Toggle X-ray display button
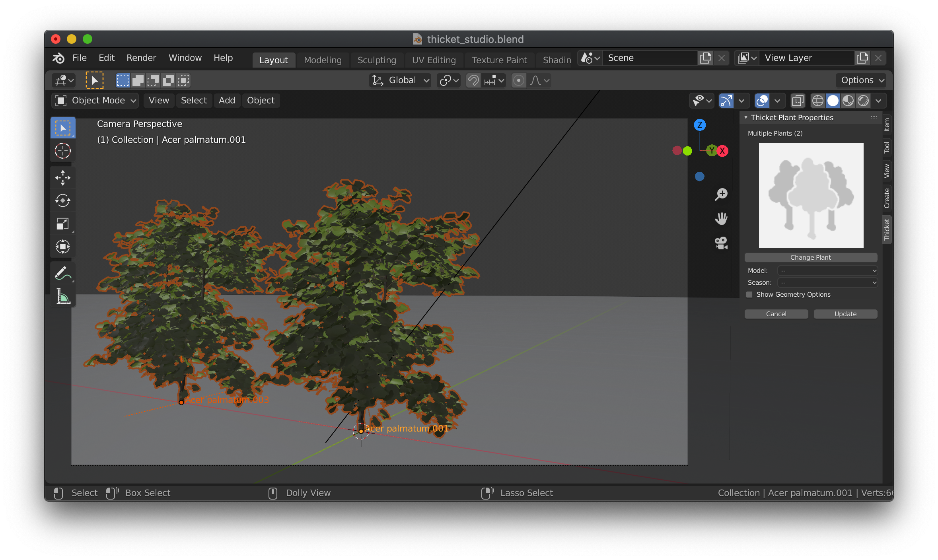This screenshot has height=560, width=938. click(x=798, y=101)
